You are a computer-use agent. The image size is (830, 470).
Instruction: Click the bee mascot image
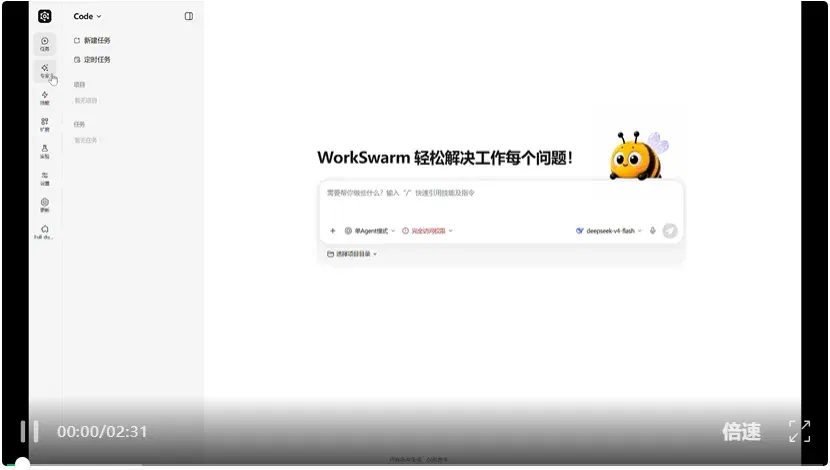pyautogui.click(x=639, y=156)
